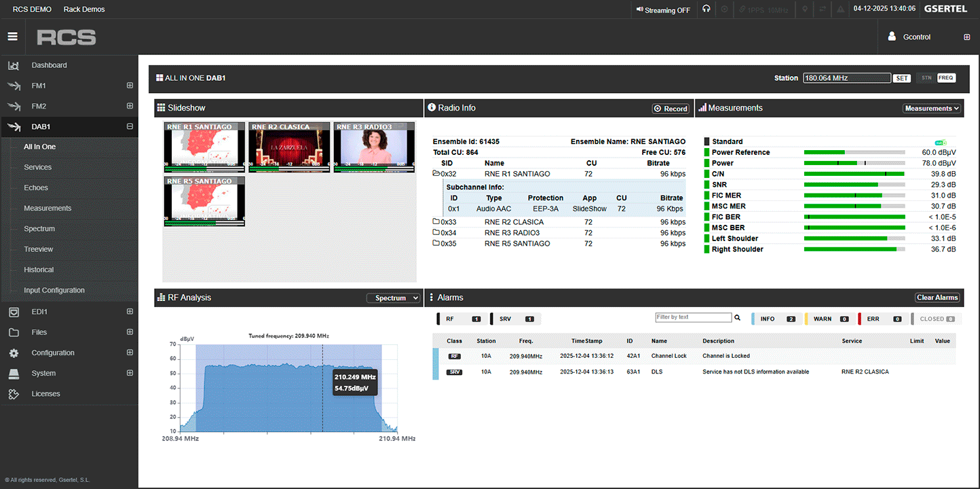Click the Power measurement level bar
This screenshot has height=489, width=980.
[x=854, y=164]
